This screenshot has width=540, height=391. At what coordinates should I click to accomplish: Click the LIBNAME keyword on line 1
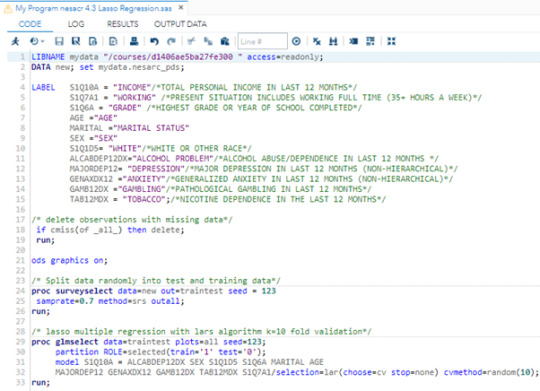48,57
